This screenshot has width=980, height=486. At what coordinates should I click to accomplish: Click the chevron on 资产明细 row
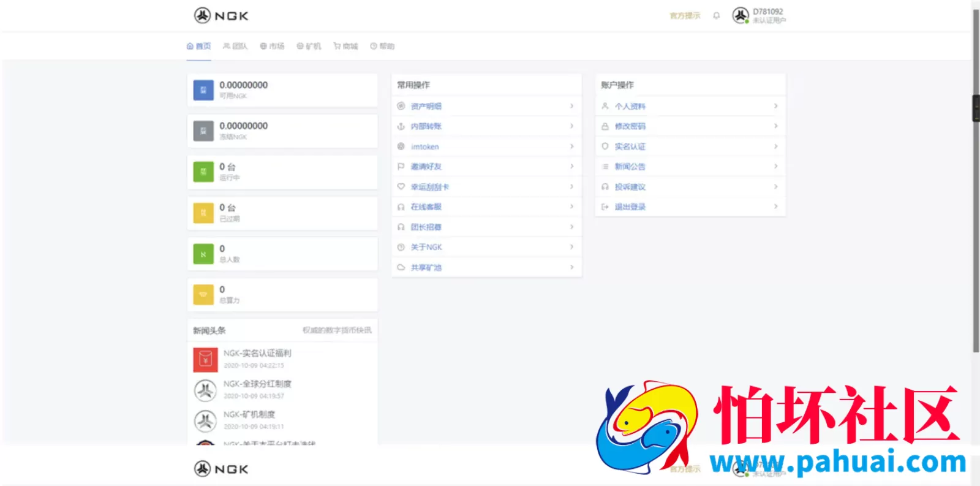point(571,106)
